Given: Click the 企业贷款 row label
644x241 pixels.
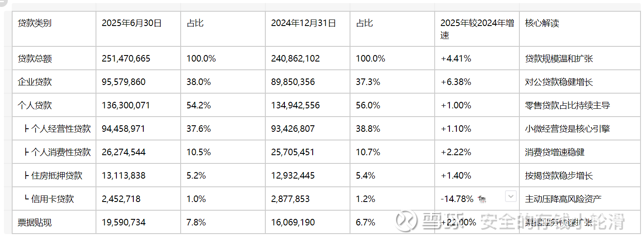Looking at the screenshot, I should coord(35,82).
